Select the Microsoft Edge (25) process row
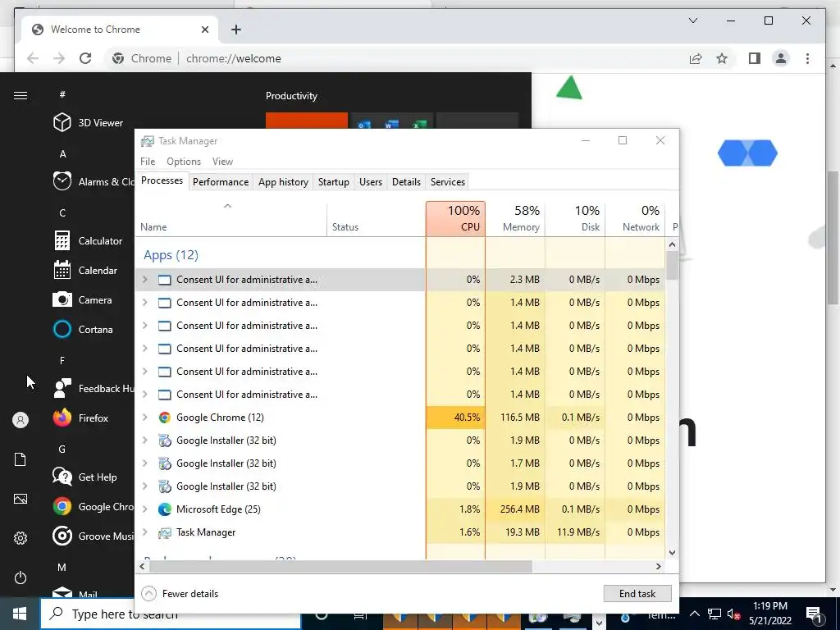 (400, 509)
